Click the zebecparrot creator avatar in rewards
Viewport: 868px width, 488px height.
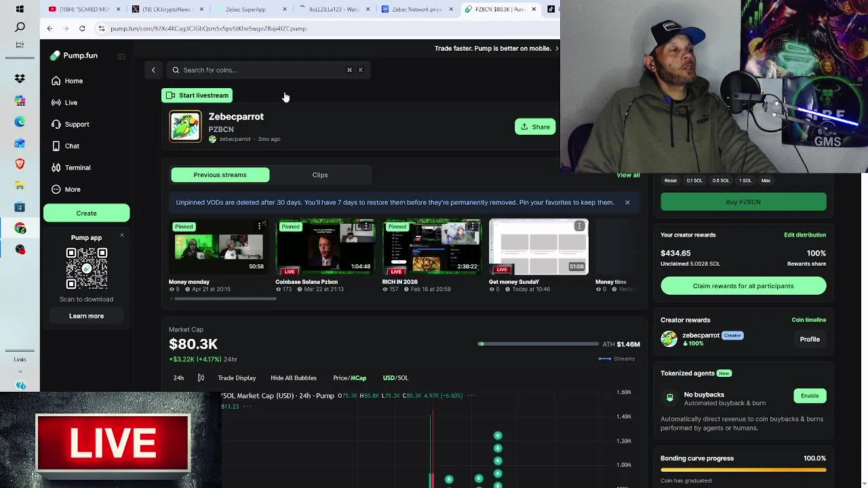(x=669, y=339)
